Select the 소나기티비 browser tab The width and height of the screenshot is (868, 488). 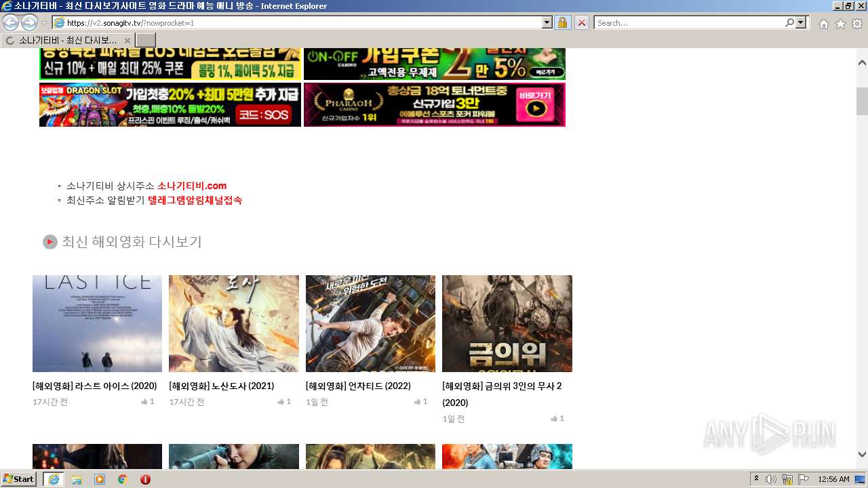click(67, 41)
